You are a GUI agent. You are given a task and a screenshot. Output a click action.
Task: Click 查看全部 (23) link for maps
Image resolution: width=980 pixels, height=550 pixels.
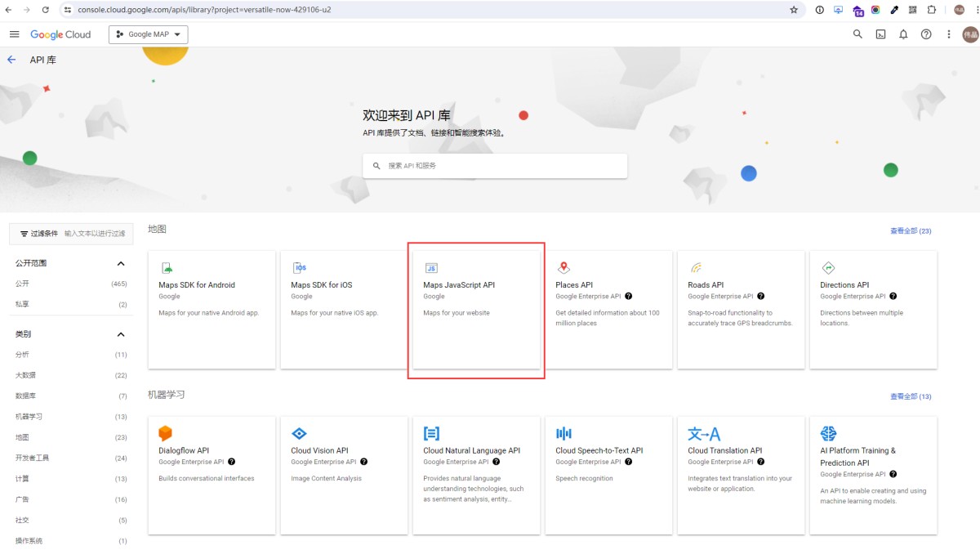click(910, 231)
